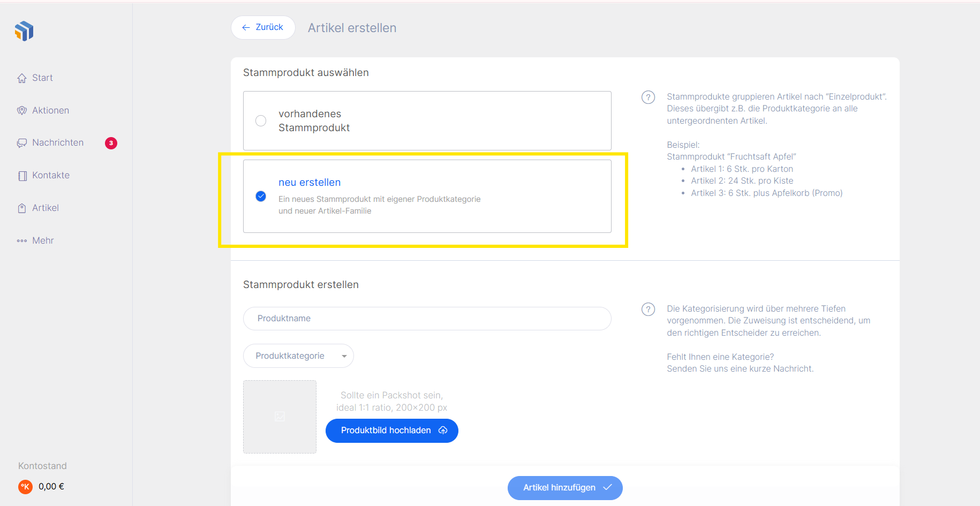Click the Artikel sidebar icon

click(22, 208)
